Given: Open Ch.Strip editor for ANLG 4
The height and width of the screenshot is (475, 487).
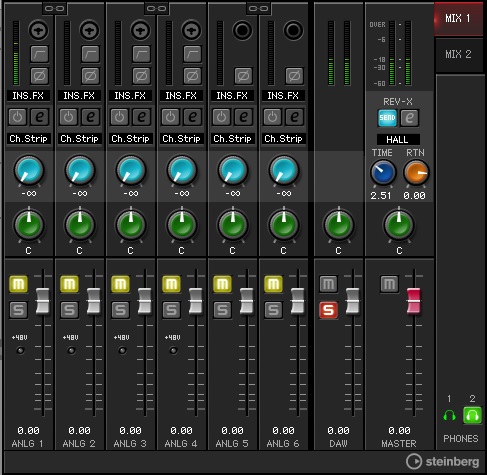Looking at the screenshot, I should point(192,117).
